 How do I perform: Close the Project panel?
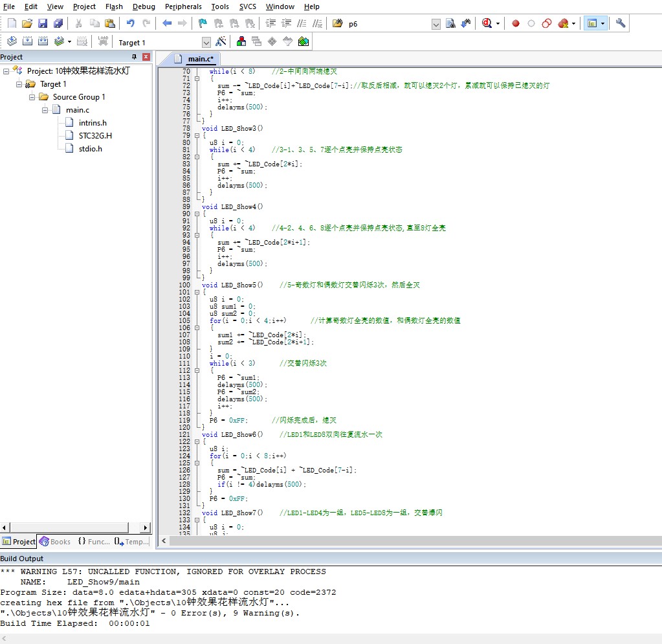click(x=146, y=57)
